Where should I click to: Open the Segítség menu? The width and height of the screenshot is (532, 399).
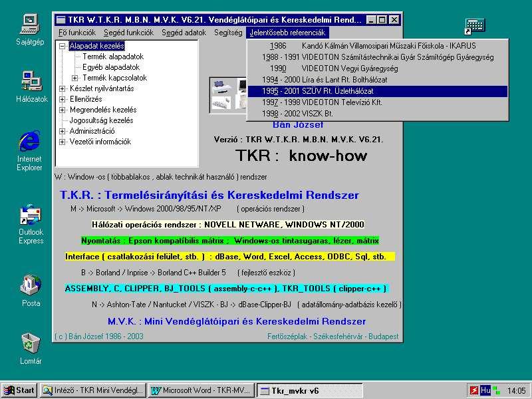click(228, 33)
